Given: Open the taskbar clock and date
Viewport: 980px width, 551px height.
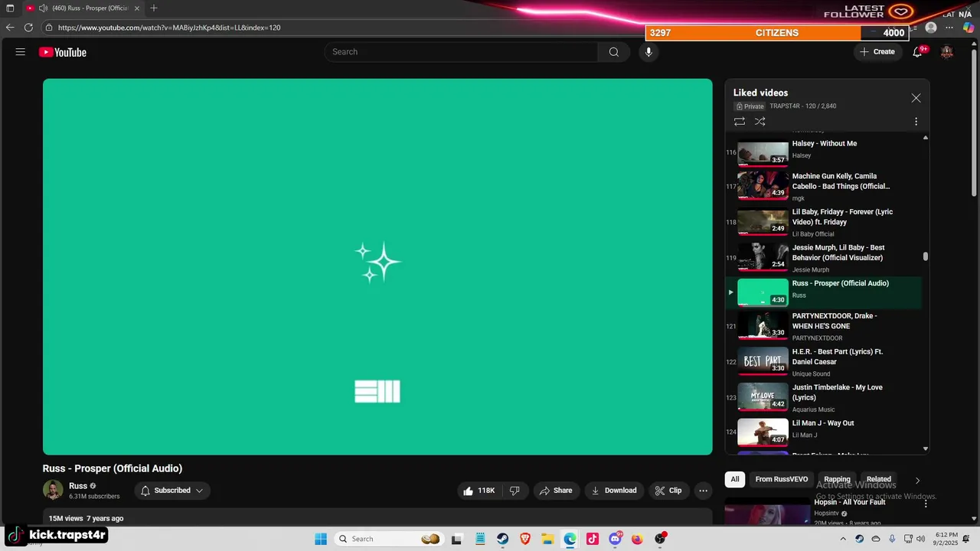Looking at the screenshot, I should point(946,539).
